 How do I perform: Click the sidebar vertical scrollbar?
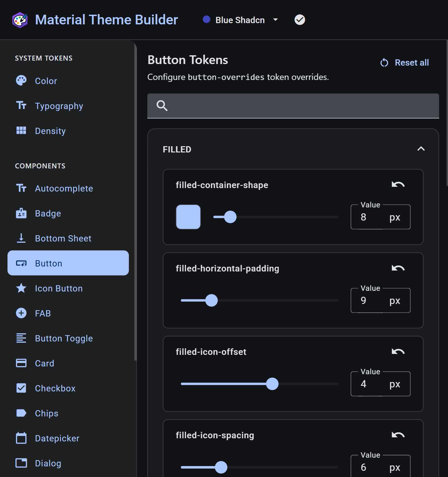(135, 201)
